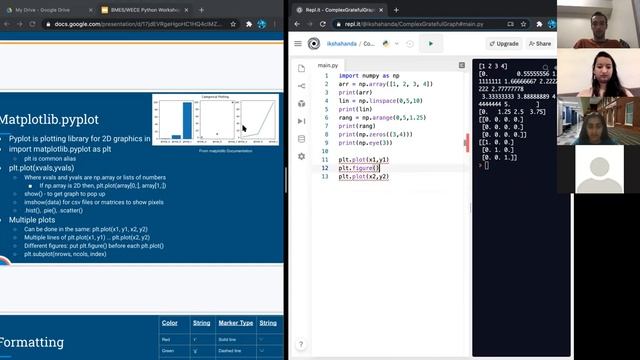The width and height of the screenshot is (640, 360).
Task: Open the Version control sidebar icon
Action: (301, 86)
